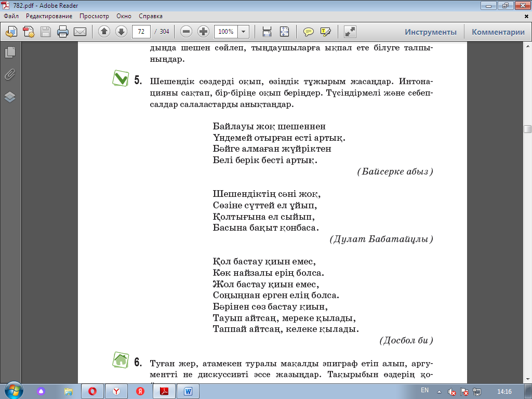
Task: Go to next page arrow
Action: [121, 32]
